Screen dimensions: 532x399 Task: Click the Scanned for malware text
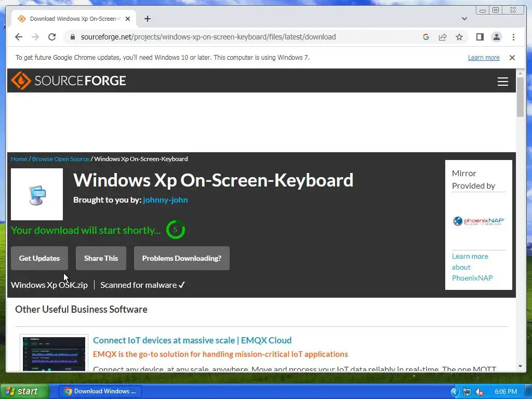tap(142, 285)
